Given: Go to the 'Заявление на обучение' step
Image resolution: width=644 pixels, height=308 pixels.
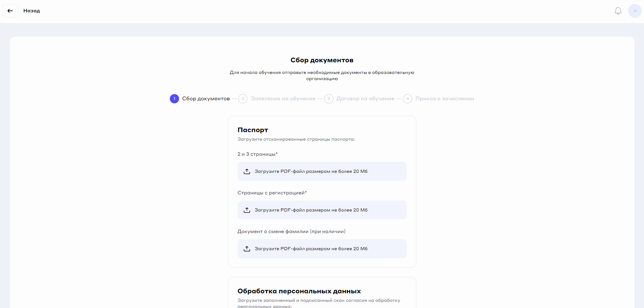Looking at the screenshot, I should coord(283,99).
